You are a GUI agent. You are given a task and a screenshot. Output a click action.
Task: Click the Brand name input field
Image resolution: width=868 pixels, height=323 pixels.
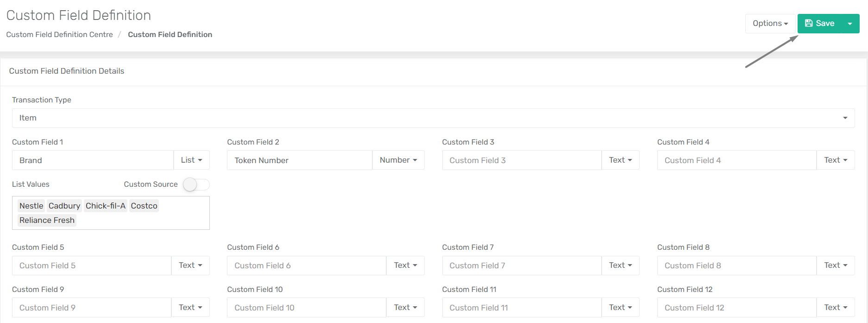[93, 160]
